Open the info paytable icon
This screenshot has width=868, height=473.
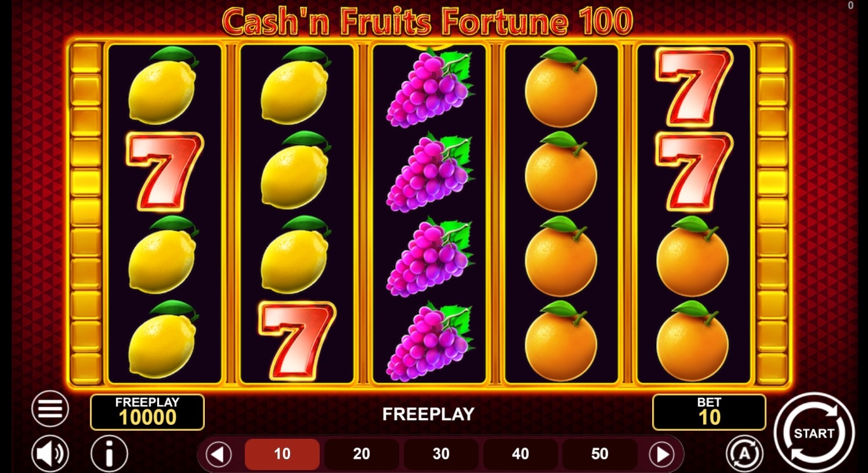click(x=109, y=454)
